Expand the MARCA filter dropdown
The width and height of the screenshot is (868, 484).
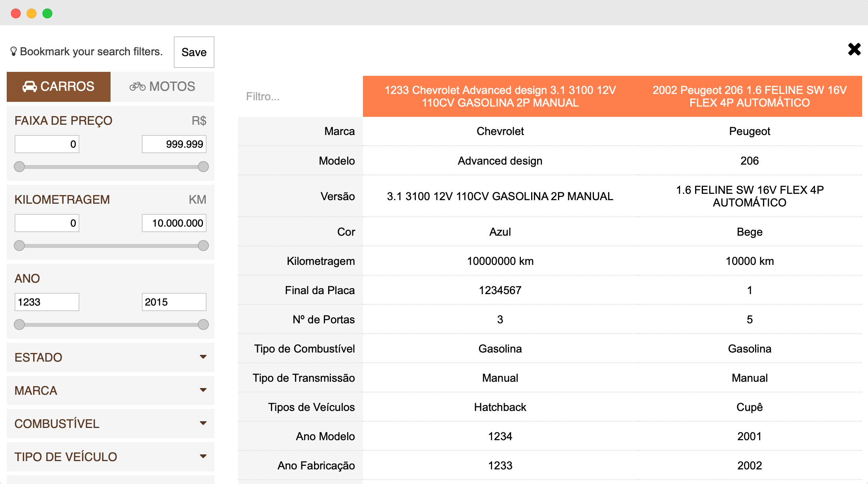tap(111, 390)
